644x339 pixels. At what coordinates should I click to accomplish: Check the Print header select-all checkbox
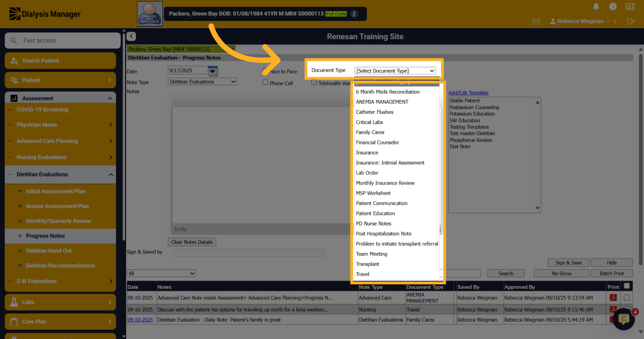pyautogui.click(x=627, y=286)
